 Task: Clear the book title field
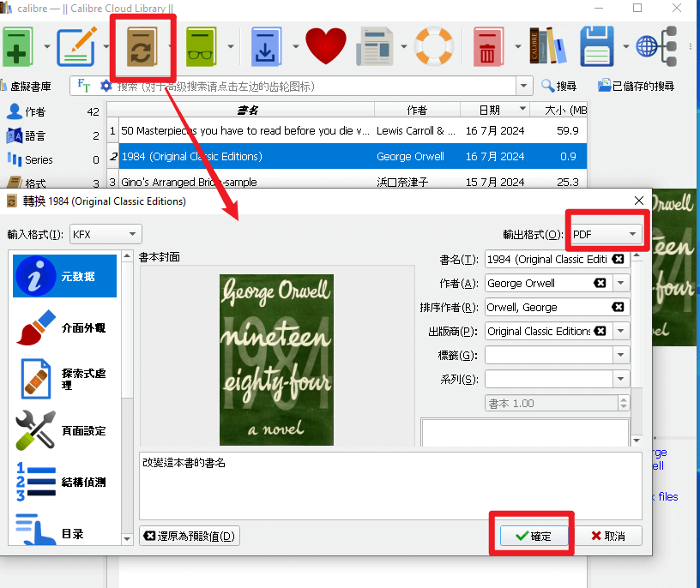click(x=618, y=259)
